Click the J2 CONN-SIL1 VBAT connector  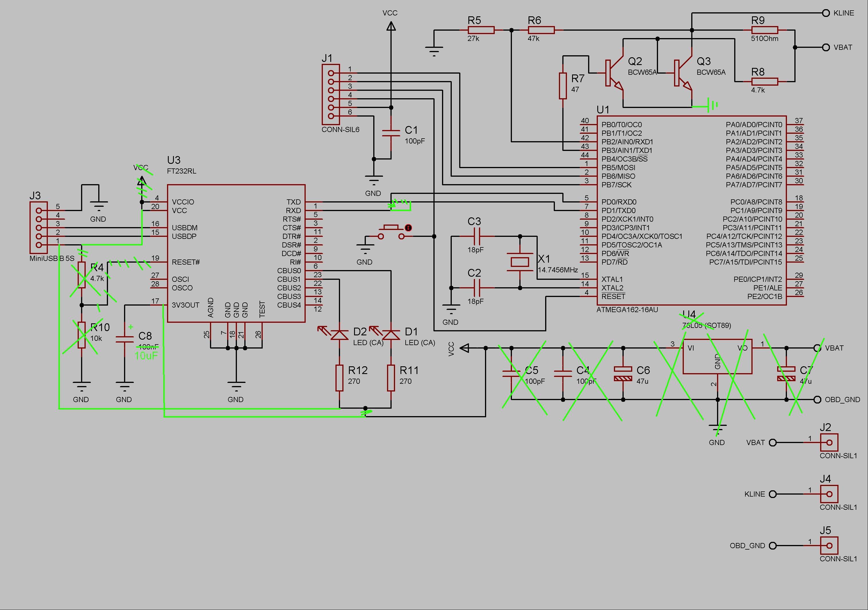[829, 442]
